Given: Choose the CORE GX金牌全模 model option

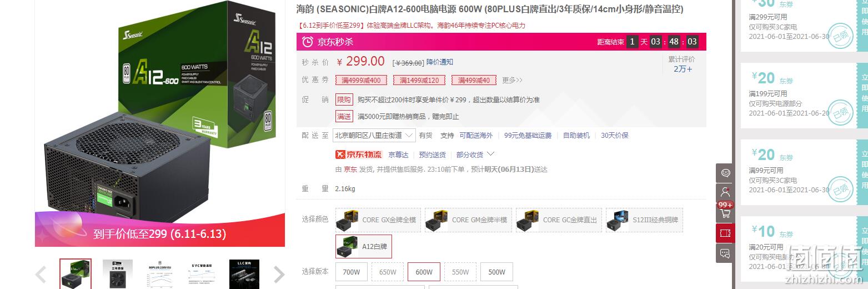Looking at the screenshot, I should pos(378,220).
